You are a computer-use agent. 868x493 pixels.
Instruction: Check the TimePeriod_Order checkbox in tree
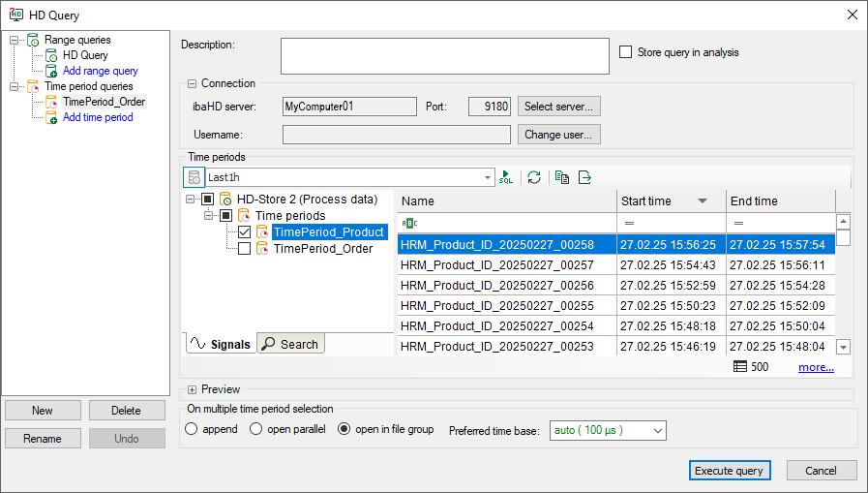click(244, 249)
